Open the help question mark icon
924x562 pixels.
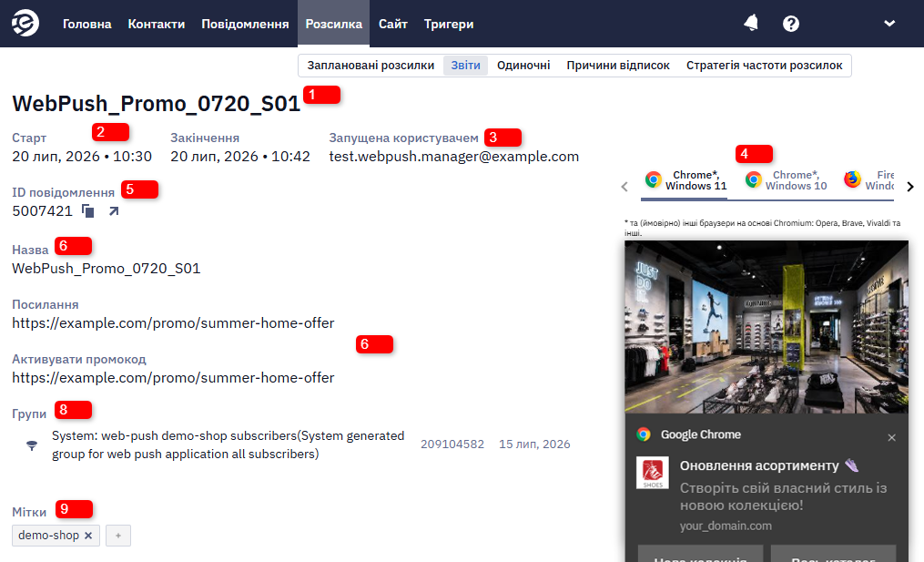(x=791, y=24)
